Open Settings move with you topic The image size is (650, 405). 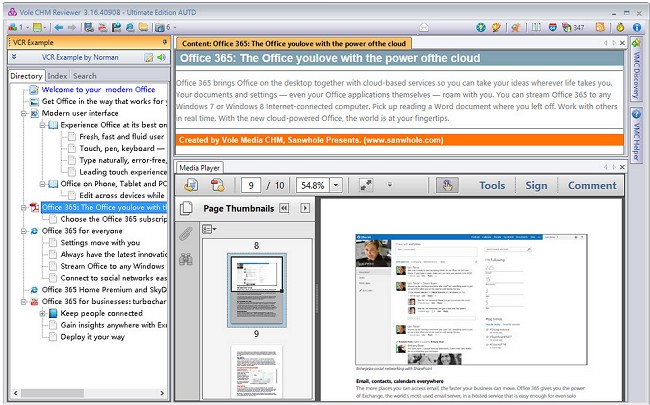tap(100, 243)
